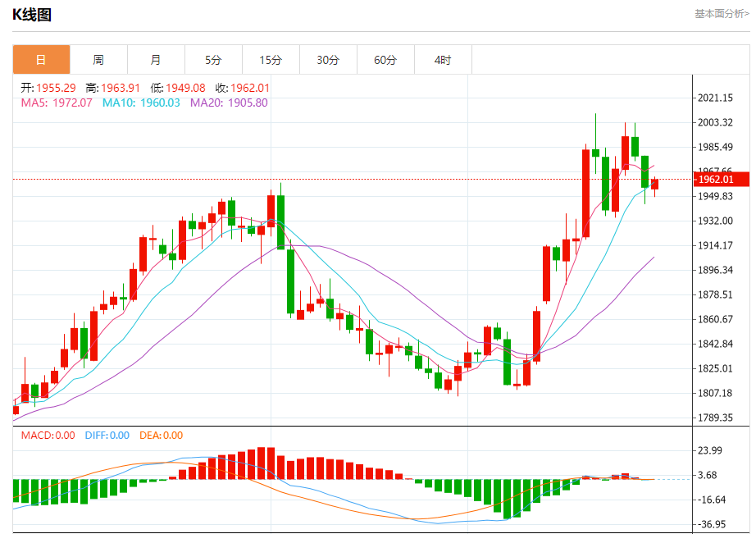Click the 3.68 MACD axis label
The width and height of the screenshot is (756, 534).
click(x=708, y=475)
